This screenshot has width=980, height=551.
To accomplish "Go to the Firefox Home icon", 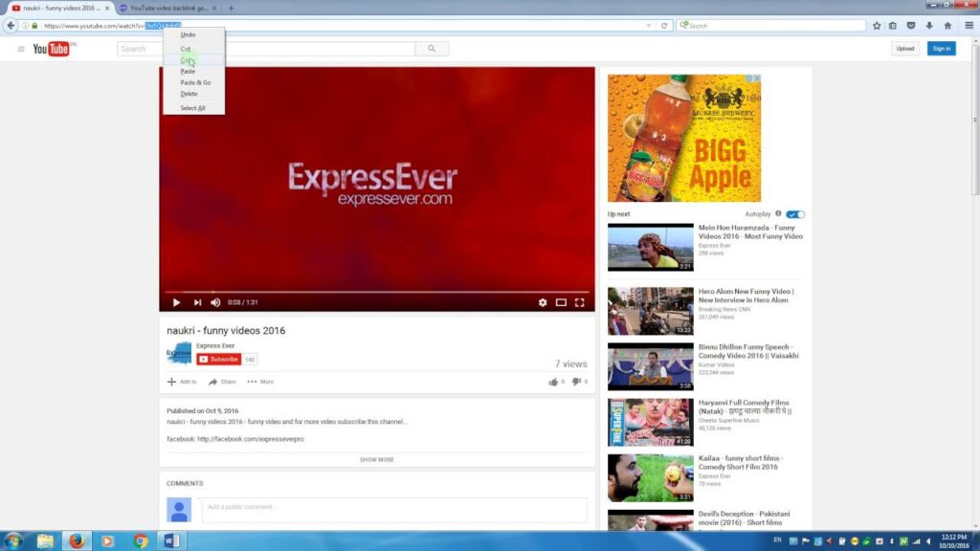I will [x=947, y=26].
